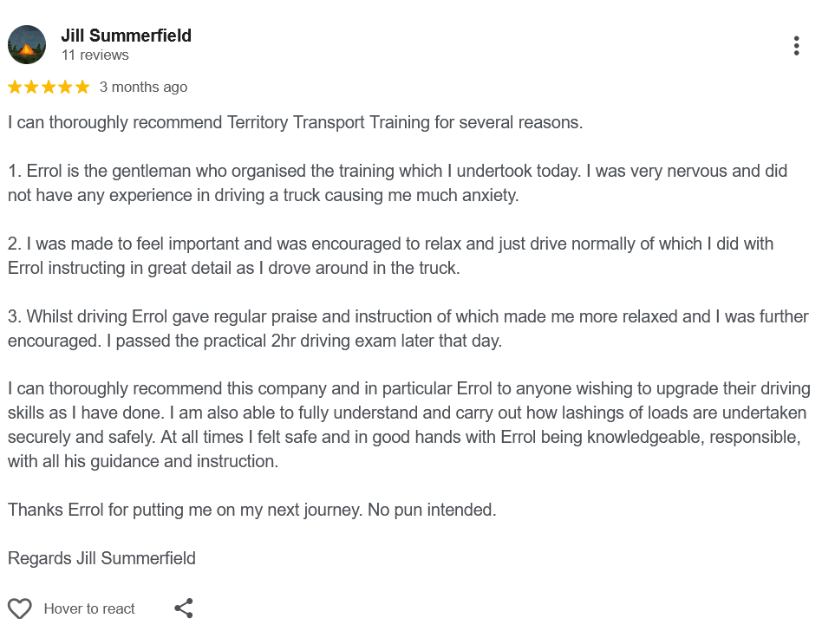Click the fifth rating star
Image resolution: width=822 pixels, height=644 pixels.
coord(82,87)
